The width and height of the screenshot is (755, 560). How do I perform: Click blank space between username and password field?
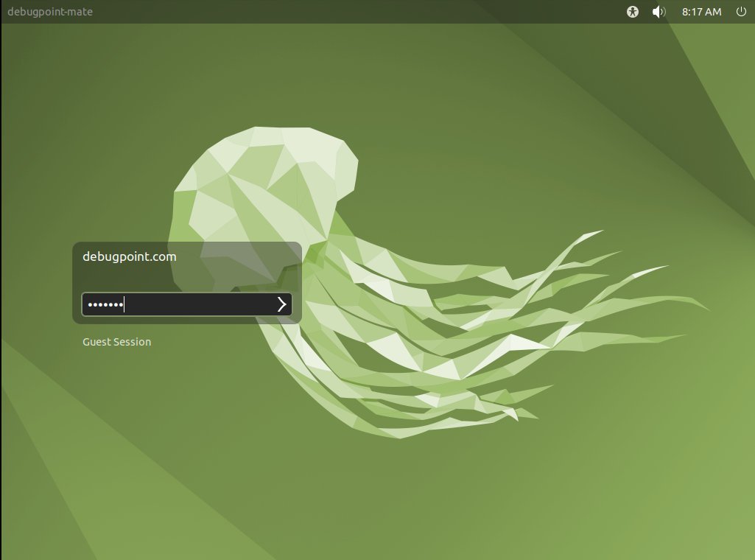(184, 279)
